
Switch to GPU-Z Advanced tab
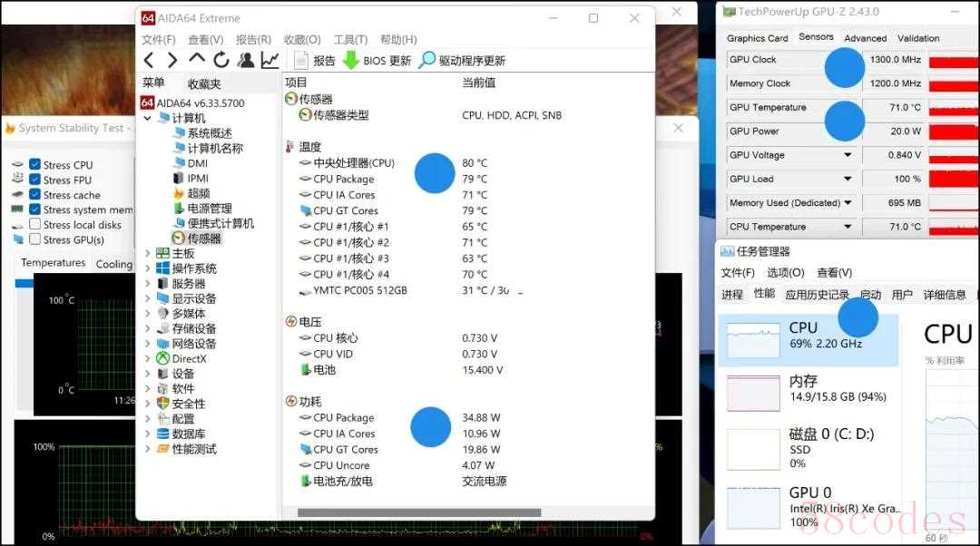(865, 38)
